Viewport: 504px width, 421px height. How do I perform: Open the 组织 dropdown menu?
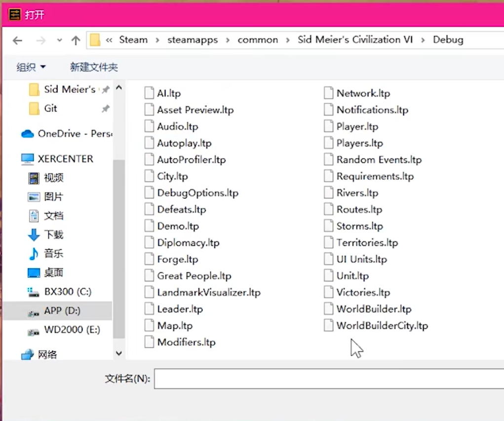click(31, 67)
